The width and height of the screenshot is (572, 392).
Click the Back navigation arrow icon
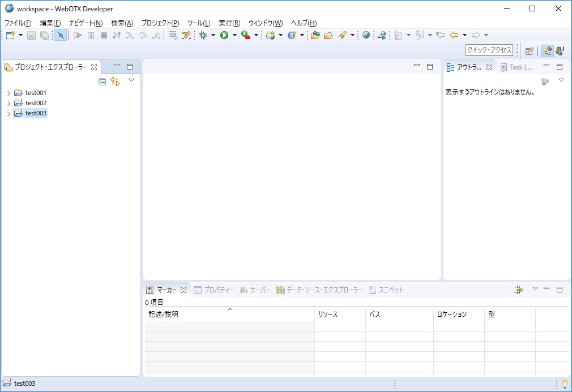click(454, 35)
